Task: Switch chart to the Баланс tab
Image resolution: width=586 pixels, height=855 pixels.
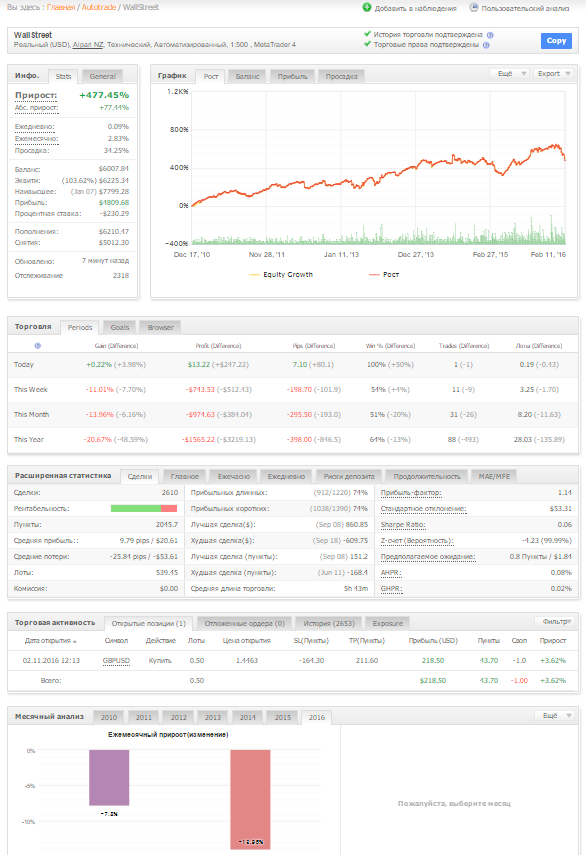Action: tap(247, 76)
